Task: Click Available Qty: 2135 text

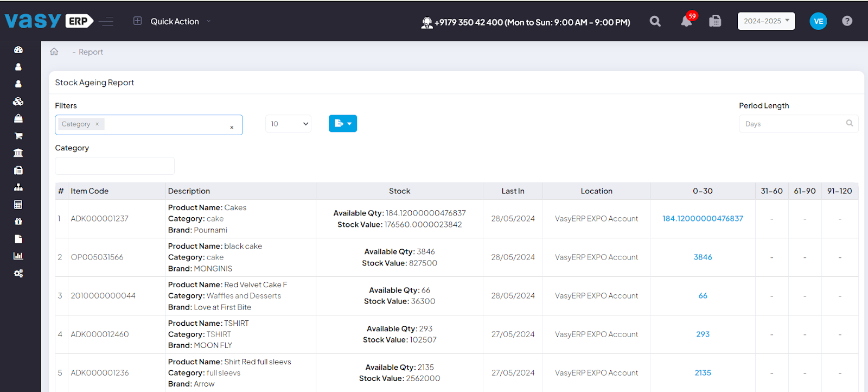Action: pyautogui.click(x=399, y=367)
